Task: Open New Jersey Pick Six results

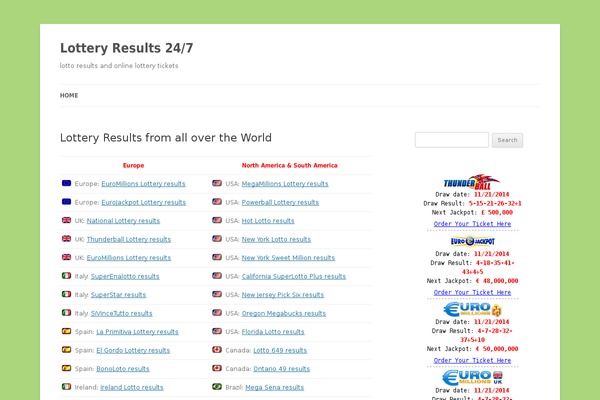Action: point(283,295)
